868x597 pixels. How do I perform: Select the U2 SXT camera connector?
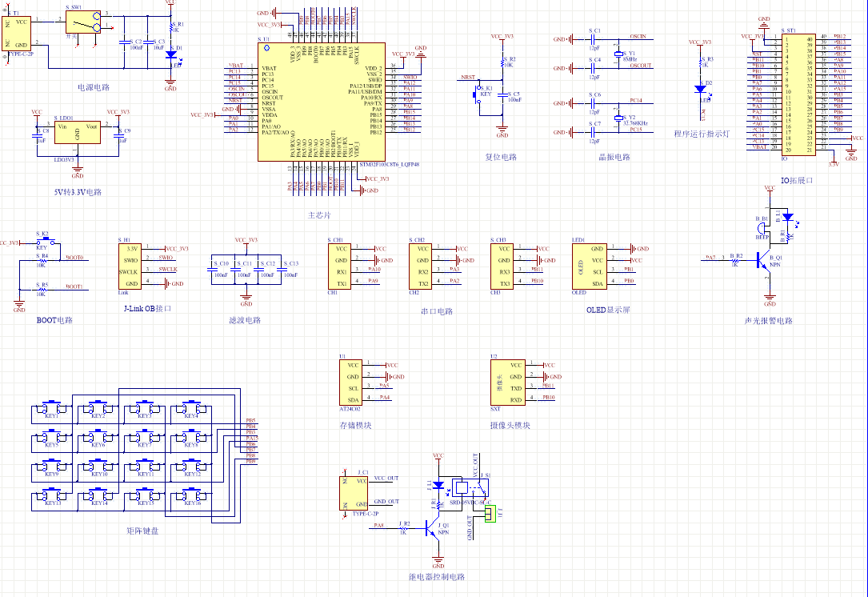click(508, 383)
